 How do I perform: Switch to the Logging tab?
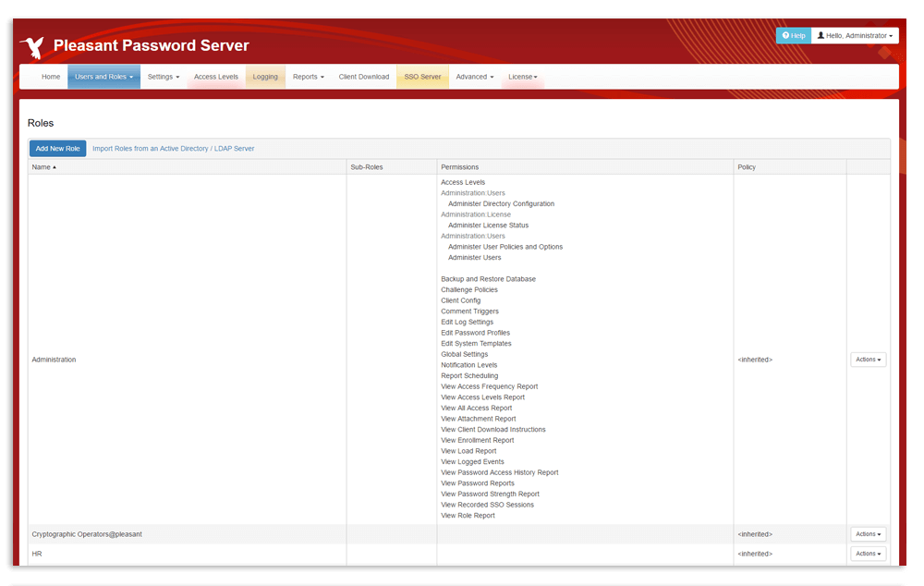pos(265,77)
